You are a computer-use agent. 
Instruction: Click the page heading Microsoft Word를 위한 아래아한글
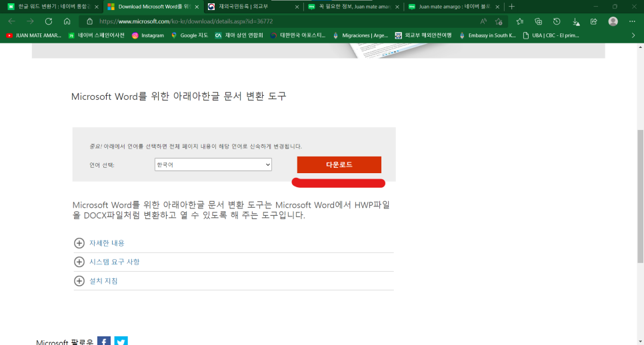tap(179, 97)
